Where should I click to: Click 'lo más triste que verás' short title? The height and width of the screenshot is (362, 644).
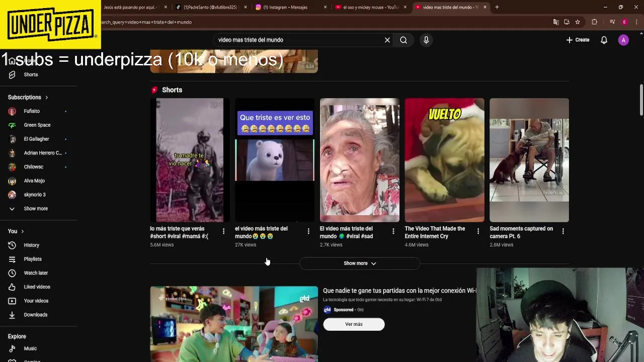pyautogui.click(x=179, y=232)
